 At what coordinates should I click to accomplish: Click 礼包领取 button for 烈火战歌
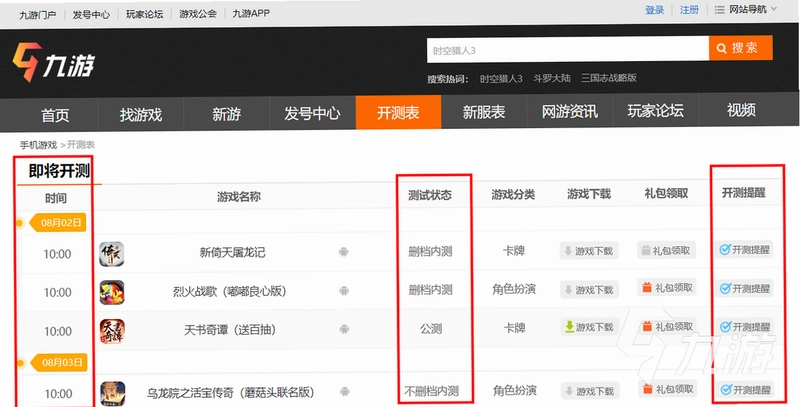point(667,288)
